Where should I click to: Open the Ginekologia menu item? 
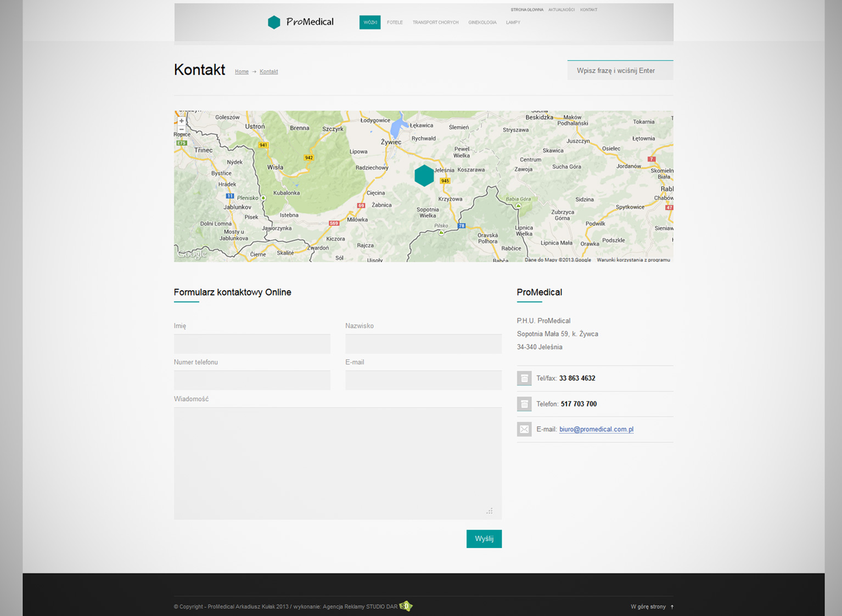tap(482, 22)
